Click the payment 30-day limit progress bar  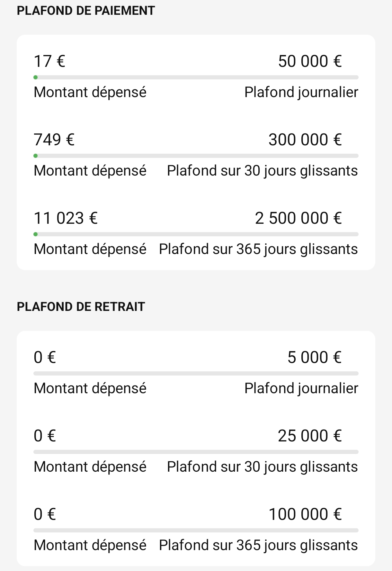point(196,156)
